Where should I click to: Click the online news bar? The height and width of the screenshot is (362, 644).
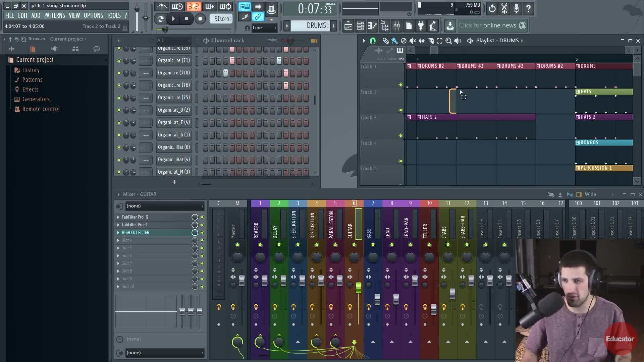[x=488, y=25]
